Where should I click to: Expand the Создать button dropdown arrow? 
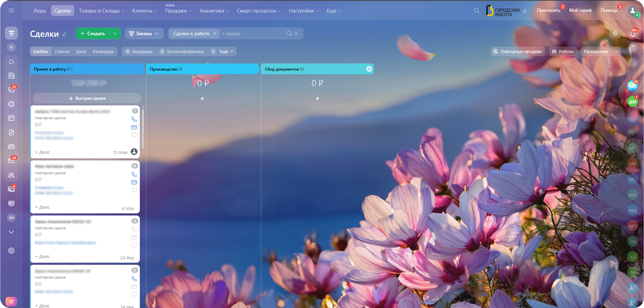pyautogui.click(x=115, y=33)
